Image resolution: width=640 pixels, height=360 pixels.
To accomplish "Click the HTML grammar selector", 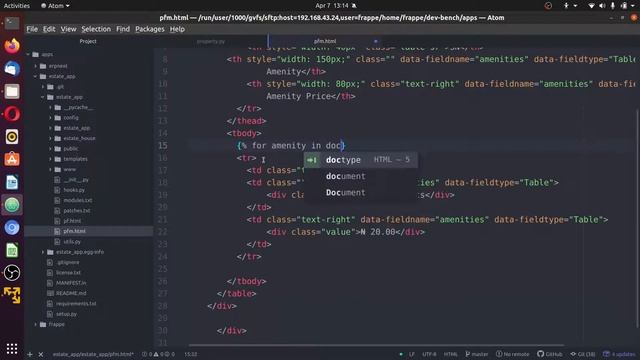I will pos(451,354).
